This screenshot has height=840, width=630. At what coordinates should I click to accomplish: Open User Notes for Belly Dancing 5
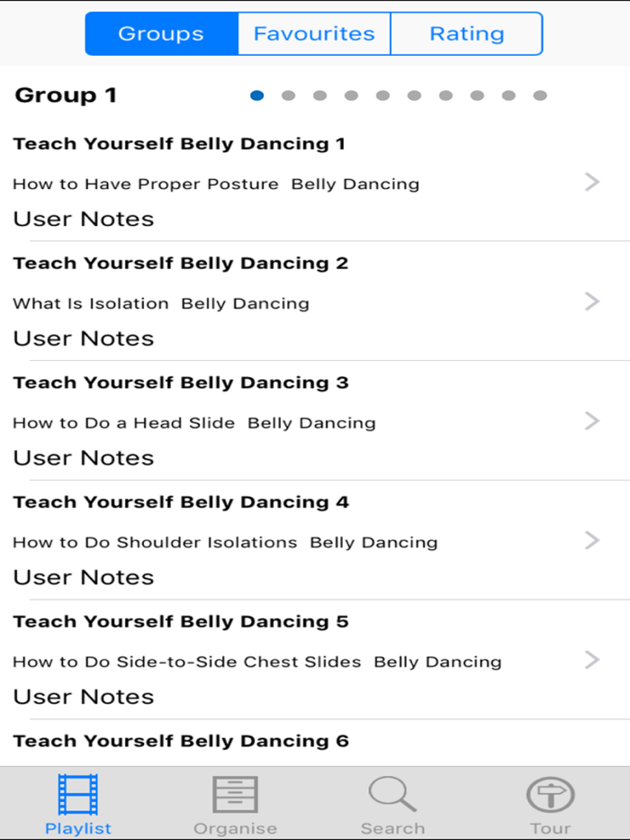(83, 697)
